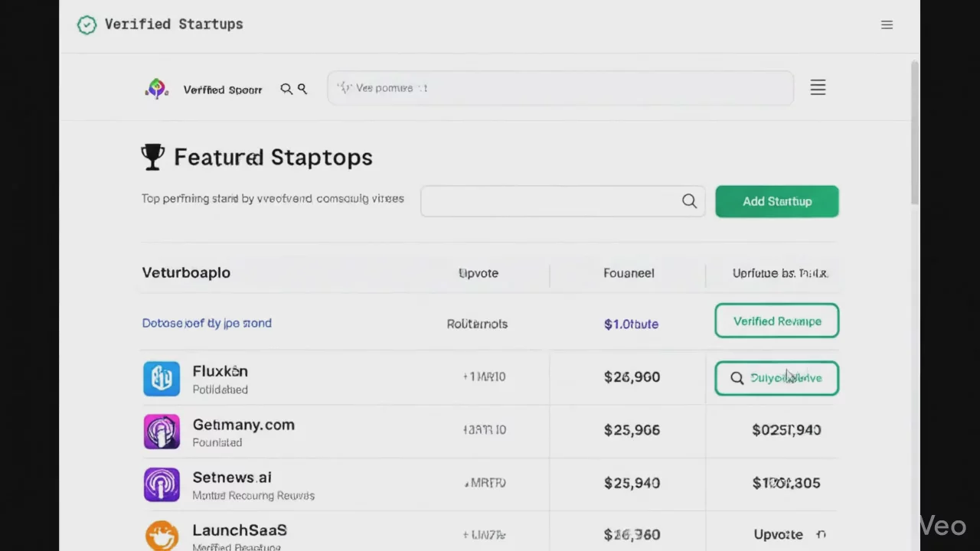Image resolution: width=980 pixels, height=551 pixels.
Task: Open the three-line menu beside top search field
Action: [x=818, y=88]
